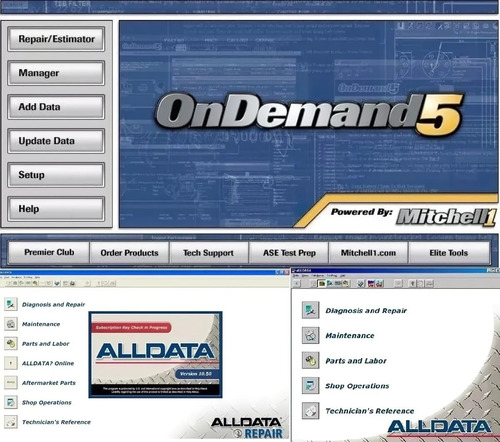Open 'Shop Operations' link in right ALLDATA window

tap(357, 386)
